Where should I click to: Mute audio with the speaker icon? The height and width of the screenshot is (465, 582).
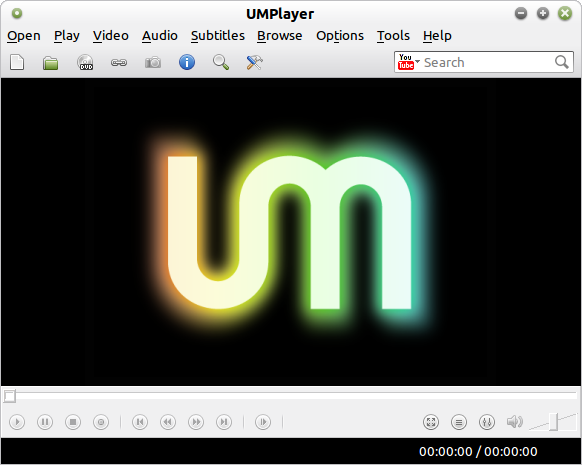515,422
